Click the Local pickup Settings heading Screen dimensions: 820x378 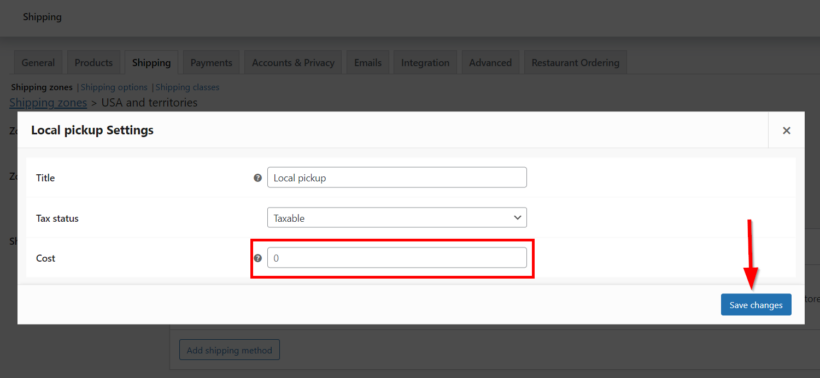pyautogui.click(x=93, y=130)
